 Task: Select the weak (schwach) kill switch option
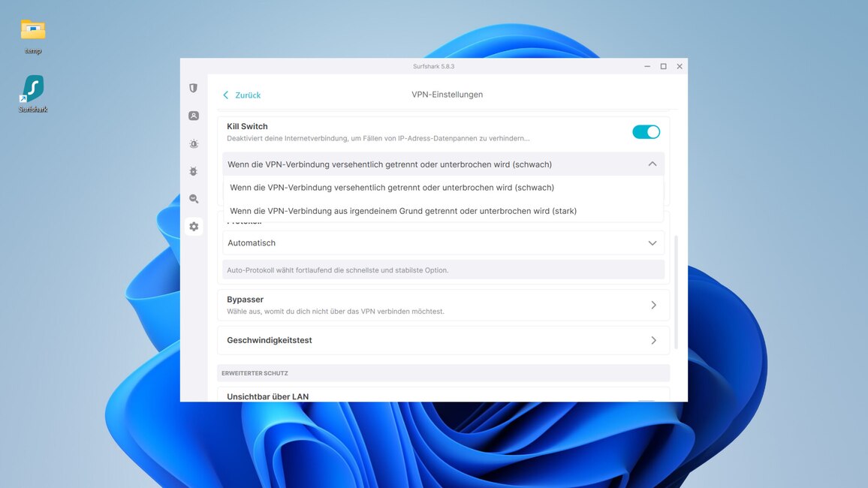[391, 188]
